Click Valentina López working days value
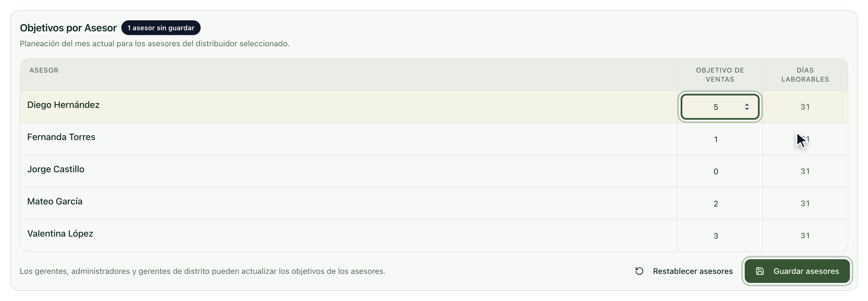Screen dimensions: 868x301 click(805, 235)
